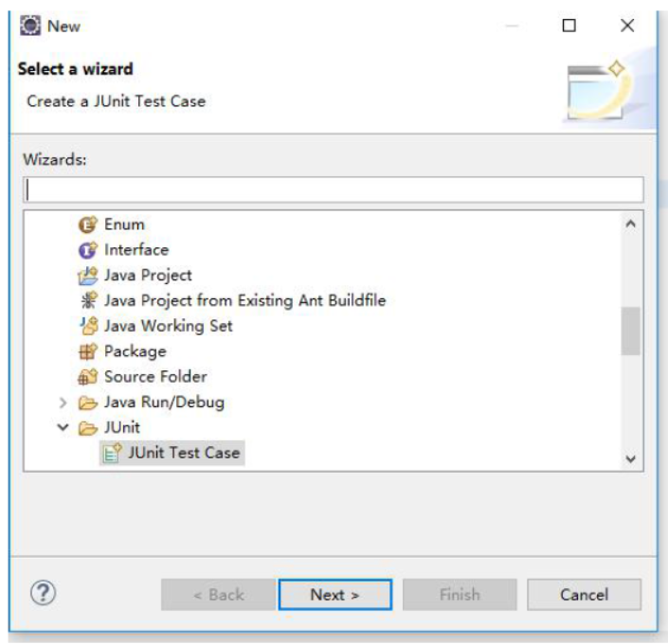Select the Source Folder icon
668x644 pixels.
point(88,377)
